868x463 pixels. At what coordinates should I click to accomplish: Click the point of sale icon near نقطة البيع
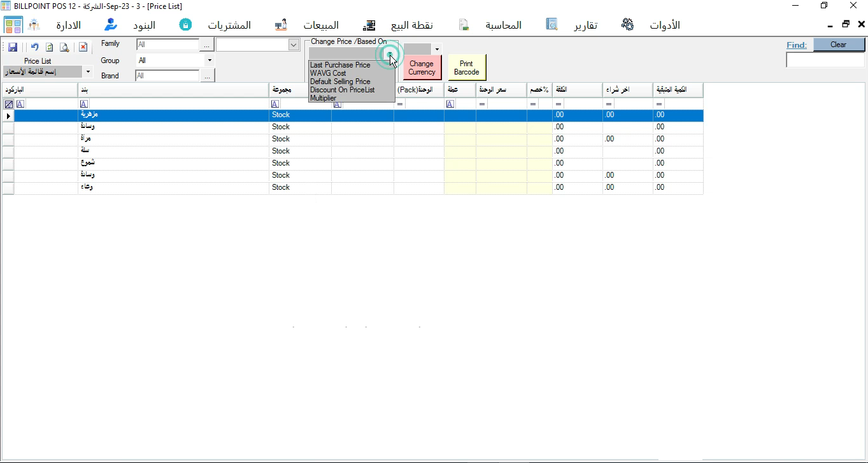tap(369, 25)
